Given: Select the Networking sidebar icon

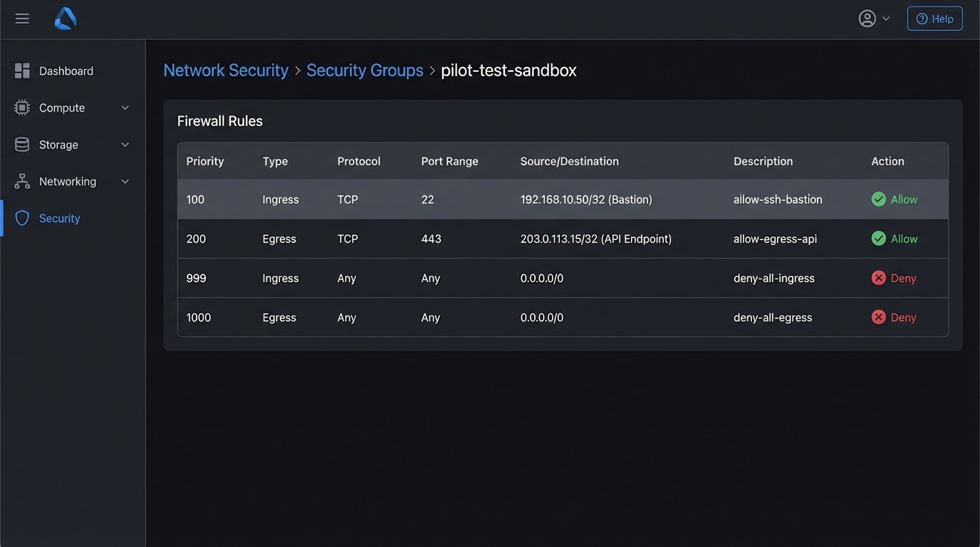Looking at the screenshot, I should pos(22,181).
